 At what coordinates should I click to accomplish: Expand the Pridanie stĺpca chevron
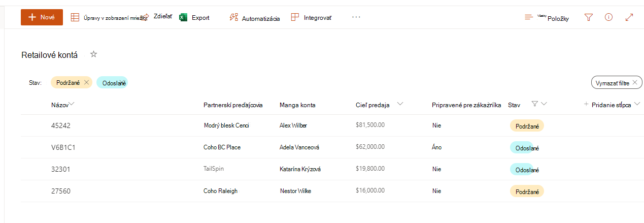637,104
